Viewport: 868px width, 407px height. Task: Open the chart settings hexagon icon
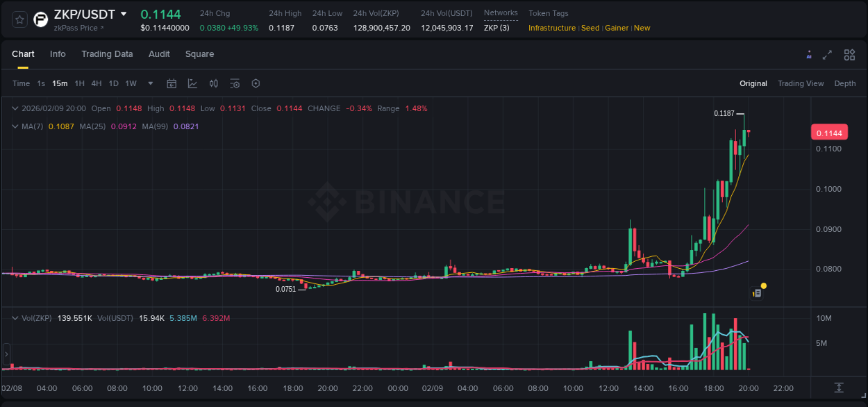pos(256,83)
